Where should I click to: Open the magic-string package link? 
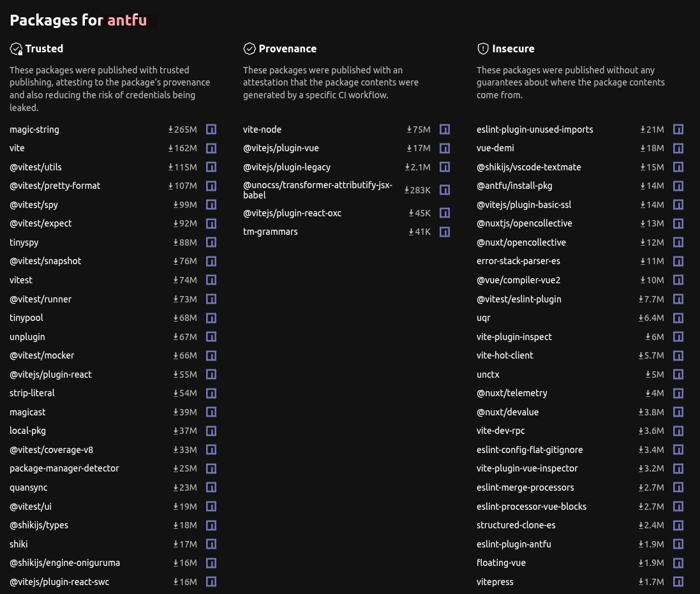click(x=34, y=130)
